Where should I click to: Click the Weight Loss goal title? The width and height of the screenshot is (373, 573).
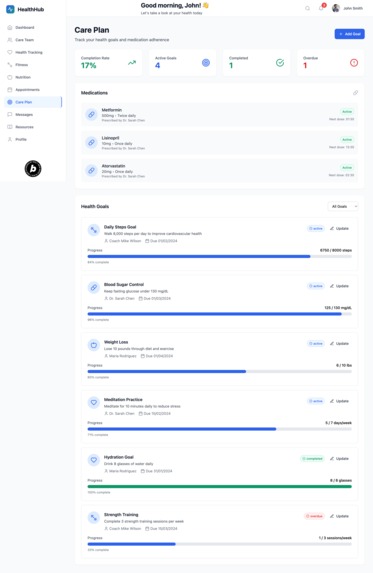(116, 342)
